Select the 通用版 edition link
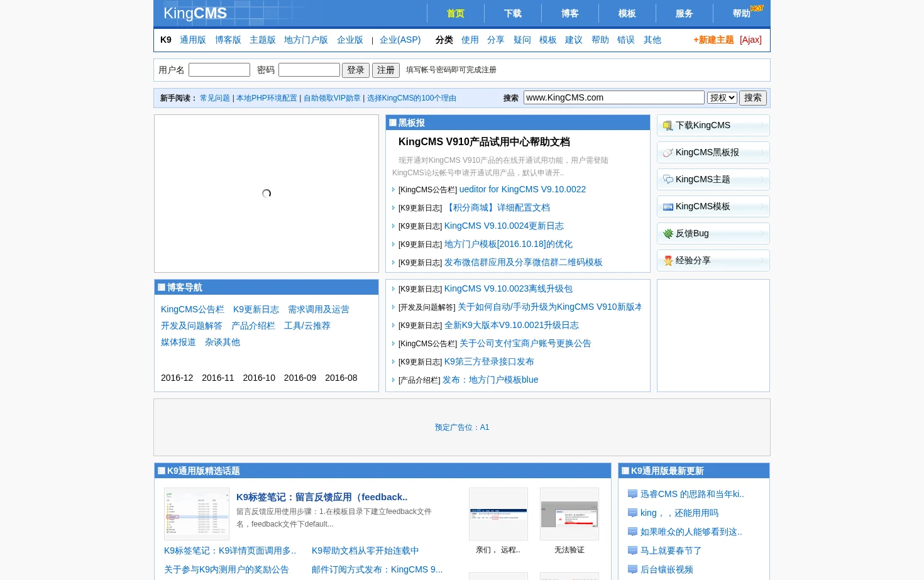Viewport: 924px width, 580px height. pos(193,40)
